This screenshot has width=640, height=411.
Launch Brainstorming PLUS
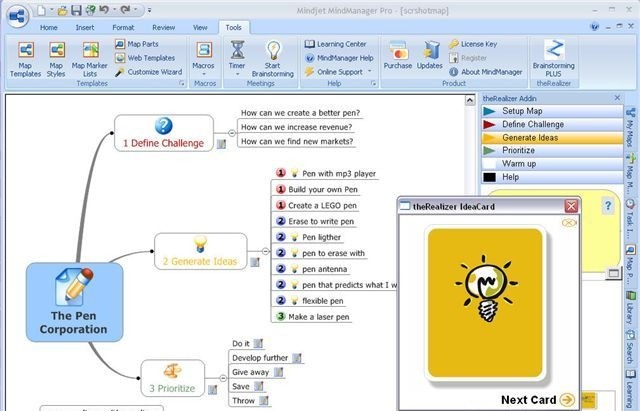coord(553,58)
